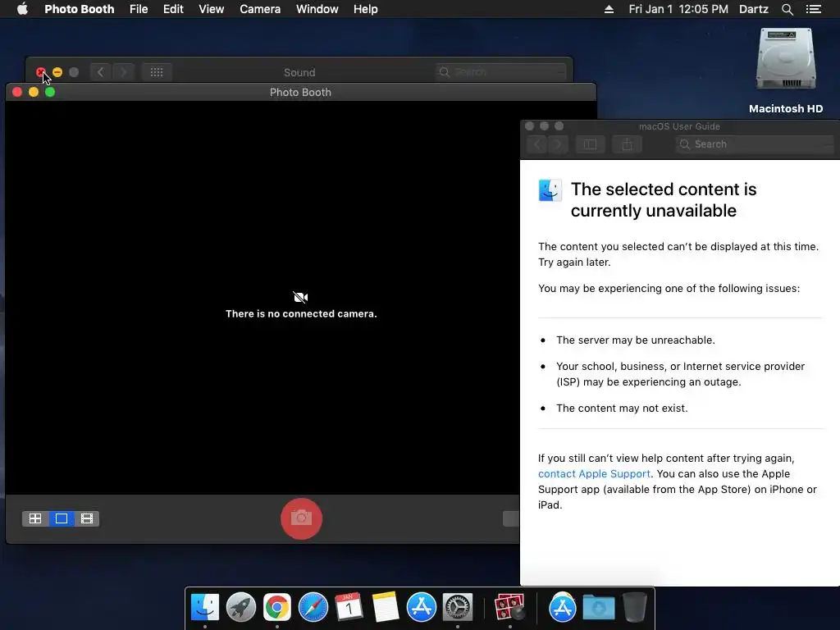Minimize the Sound preferences window
Screen dimensions: 840x630
(x=57, y=72)
